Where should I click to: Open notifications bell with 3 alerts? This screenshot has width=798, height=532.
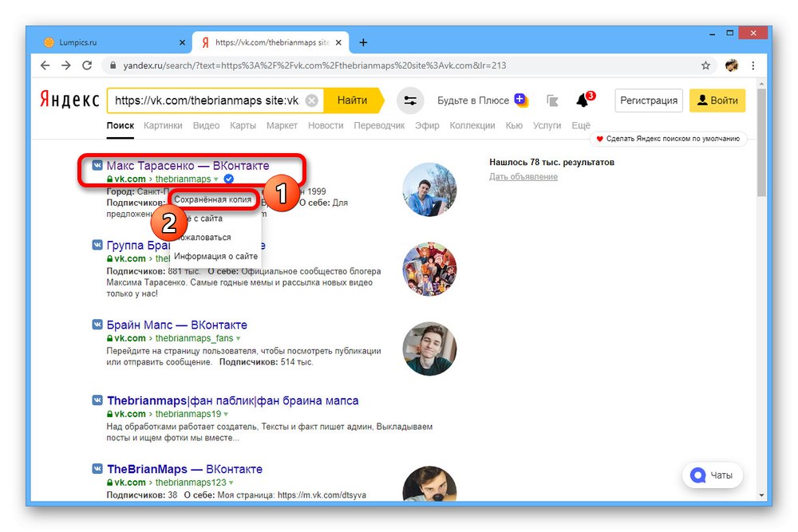pos(584,100)
